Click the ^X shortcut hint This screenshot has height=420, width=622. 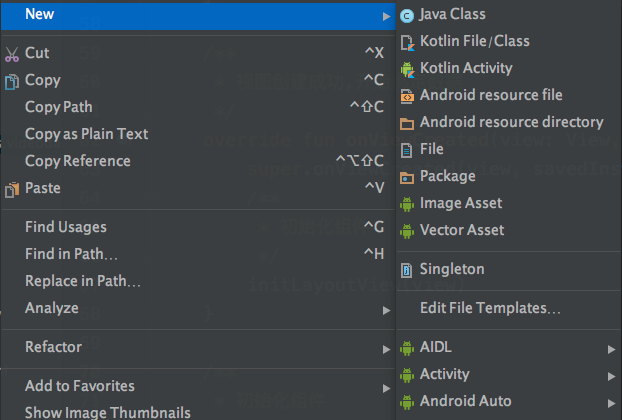(374, 53)
